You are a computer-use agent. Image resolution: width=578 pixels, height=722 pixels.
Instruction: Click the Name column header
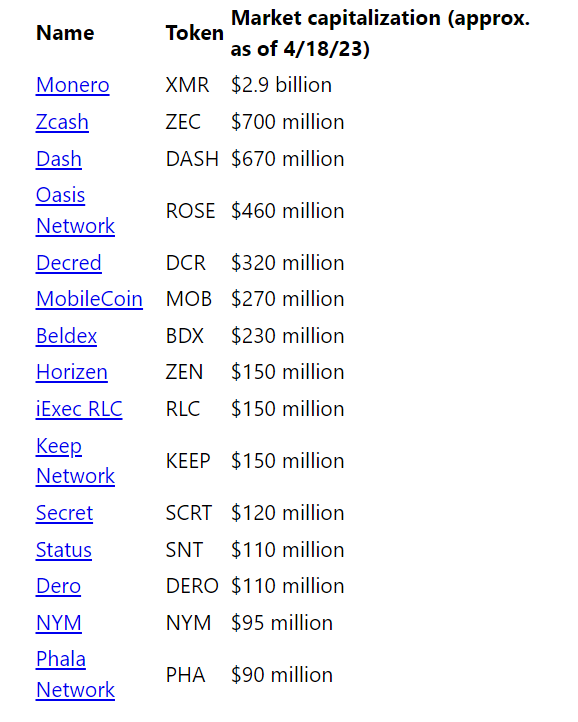click(x=65, y=33)
